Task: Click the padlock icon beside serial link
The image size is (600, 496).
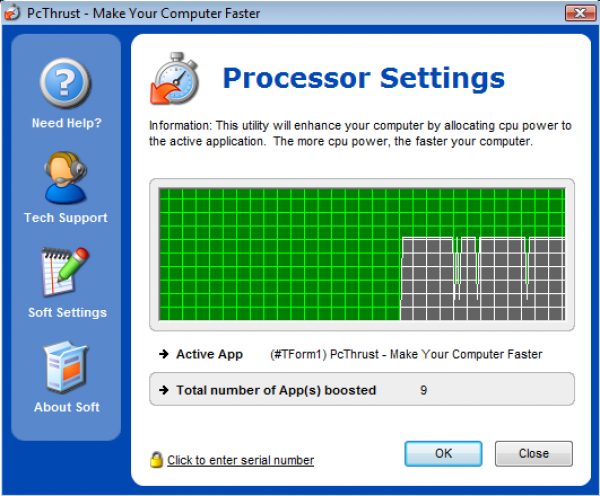Action: [156, 459]
